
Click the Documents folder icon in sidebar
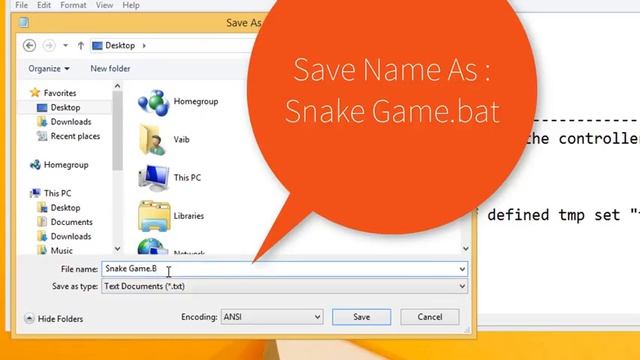coord(42,222)
